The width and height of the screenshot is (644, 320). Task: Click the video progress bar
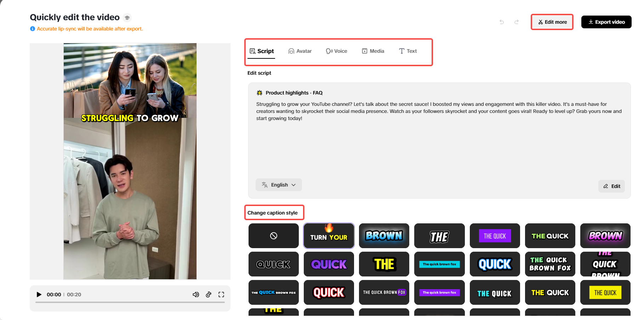130,302
